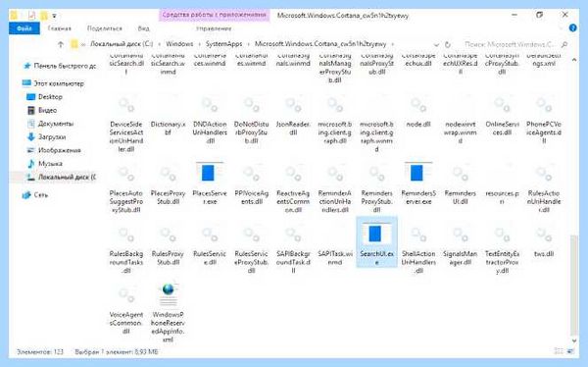Viewport: 588px width, 367px height.
Task: Navigate to Локальный диск (C:) breadcrumb
Action: click(x=122, y=44)
